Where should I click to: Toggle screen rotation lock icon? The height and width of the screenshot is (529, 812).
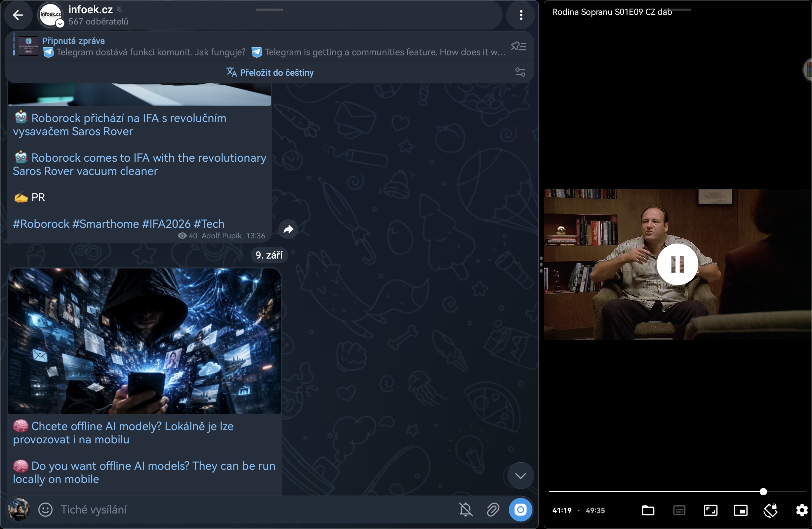771,510
